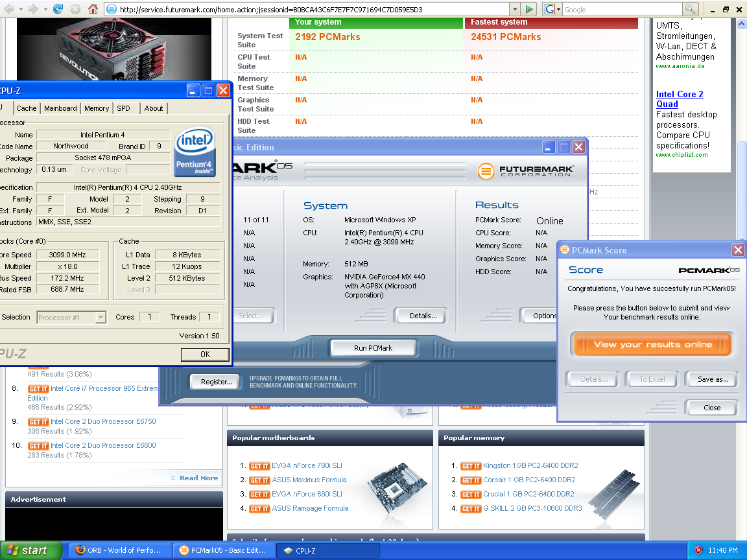
Task: Select the SPD tab in CPU-Z
Action: click(x=123, y=108)
